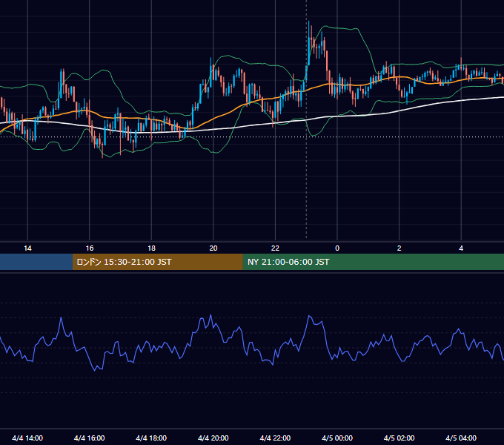Image resolution: width=504 pixels, height=445 pixels.
Task: Click the 0 hour label on the price chart axis
Action: coord(337,248)
